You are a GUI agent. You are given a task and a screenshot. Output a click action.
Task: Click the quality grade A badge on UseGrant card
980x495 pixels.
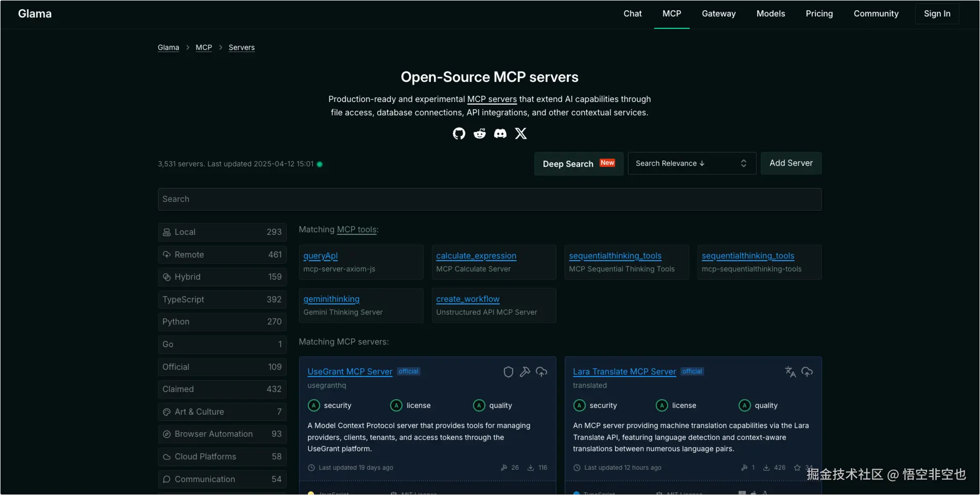pyautogui.click(x=479, y=405)
